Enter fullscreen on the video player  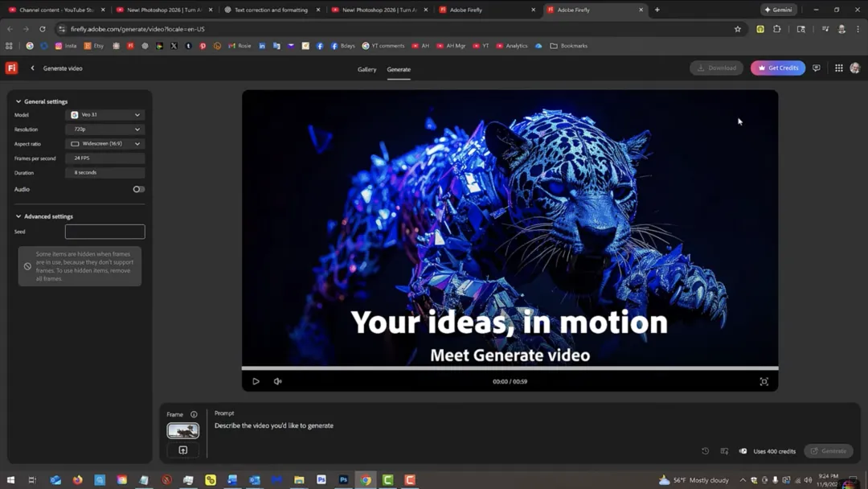point(764,380)
